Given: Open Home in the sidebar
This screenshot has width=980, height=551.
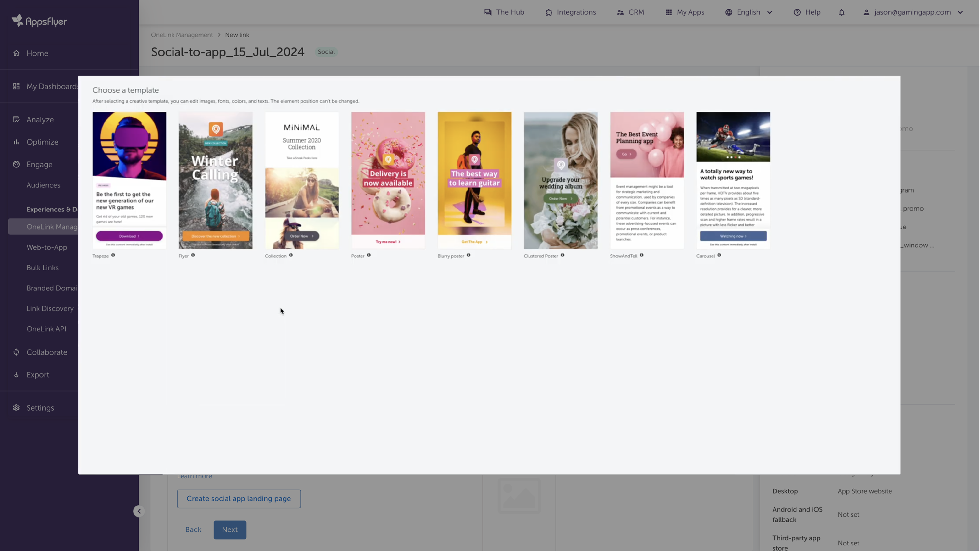Looking at the screenshot, I should tap(37, 53).
